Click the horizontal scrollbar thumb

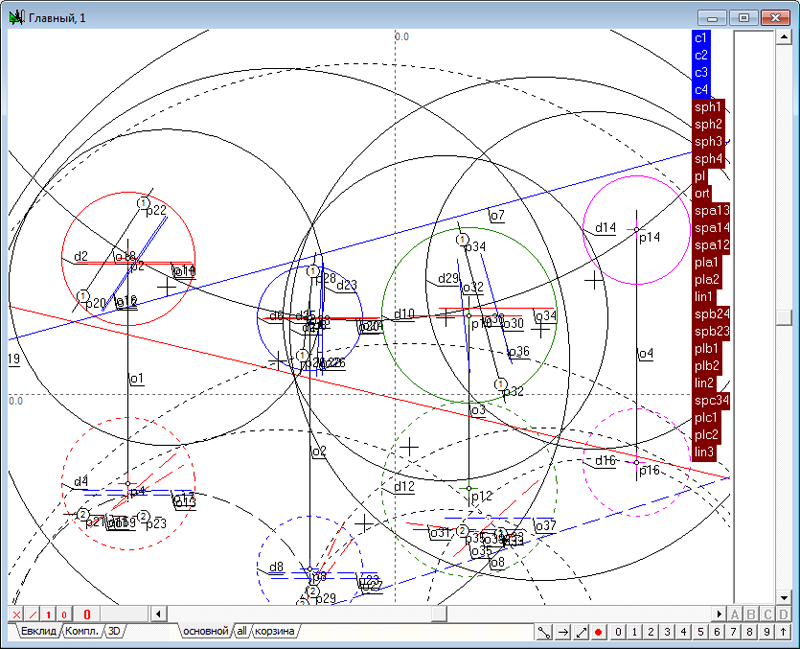pyautogui.click(x=439, y=614)
